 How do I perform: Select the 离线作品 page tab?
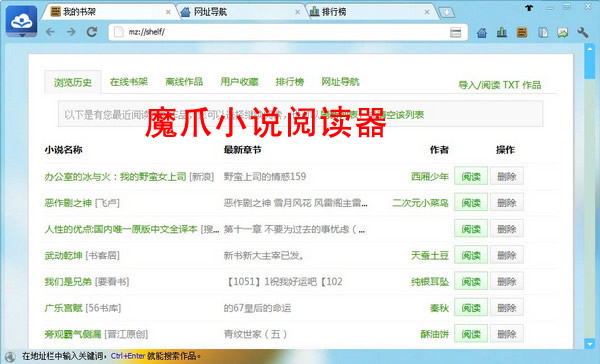point(184,82)
